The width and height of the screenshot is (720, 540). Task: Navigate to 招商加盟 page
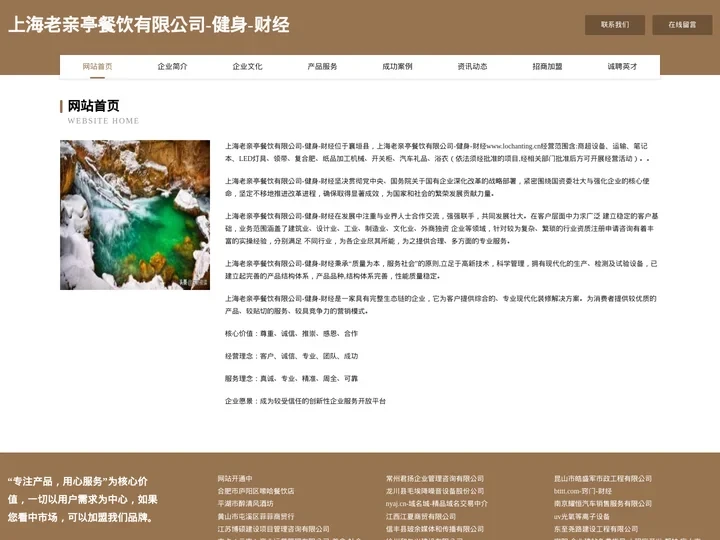pos(547,67)
